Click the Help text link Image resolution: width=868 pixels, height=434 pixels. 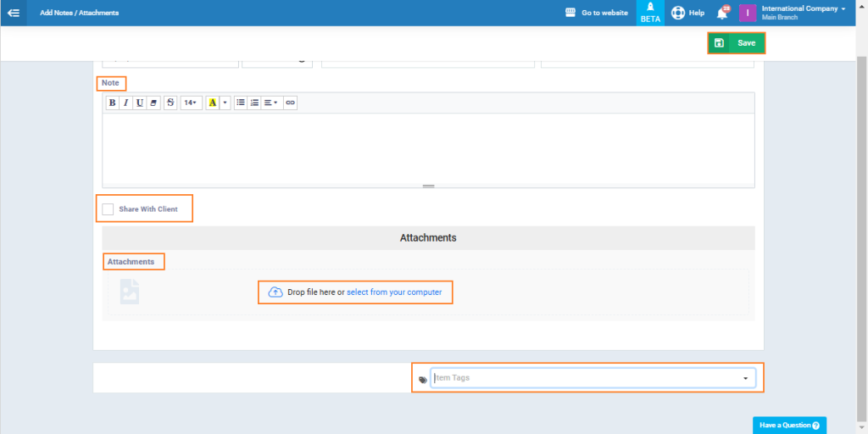(697, 13)
